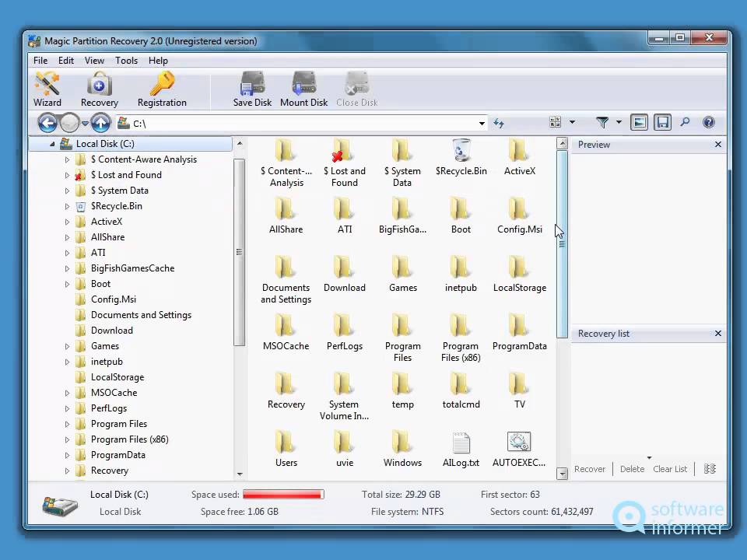Viewport: 747px width, 560px height.
Task: Launch the Wizard tool
Action: click(47, 89)
